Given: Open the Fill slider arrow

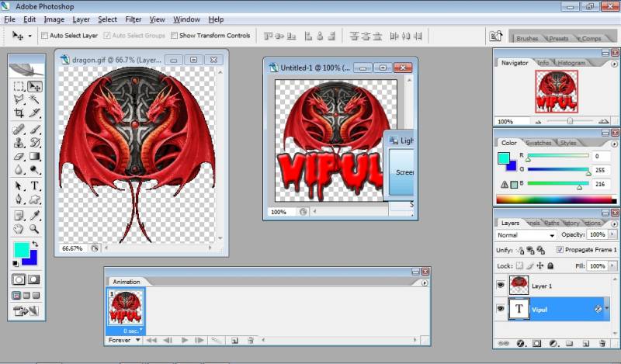Looking at the screenshot, I should (x=613, y=265).
